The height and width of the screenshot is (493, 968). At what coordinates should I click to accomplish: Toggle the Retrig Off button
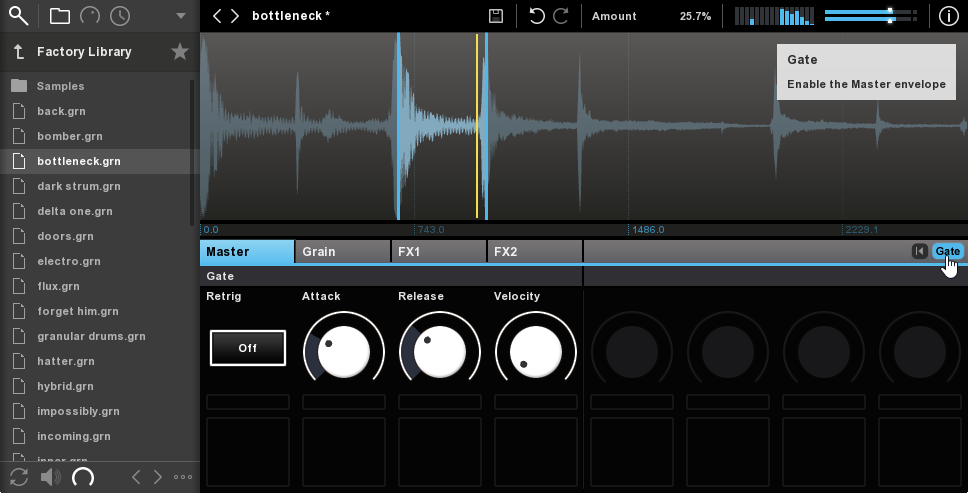tap(248, 348)
